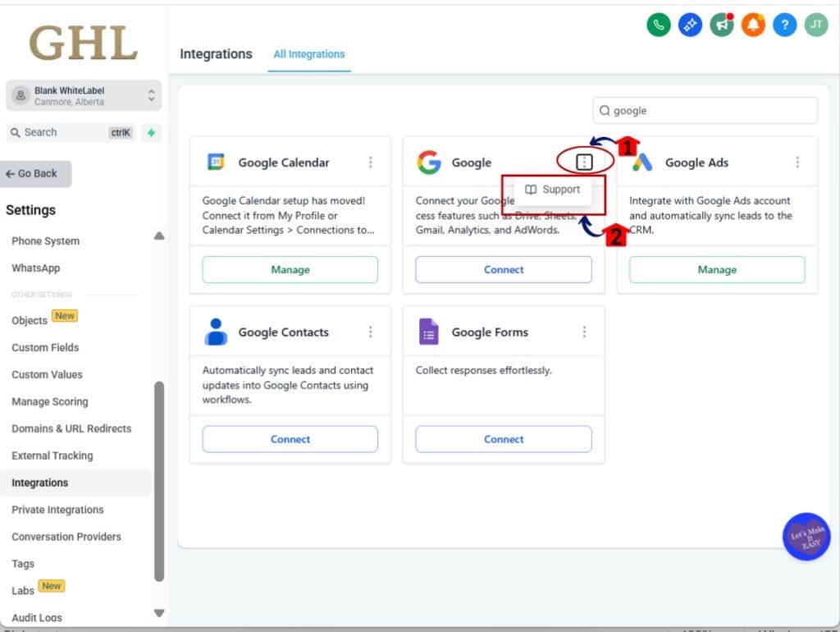Click the Google Calendar logo icon

point(216,162)
